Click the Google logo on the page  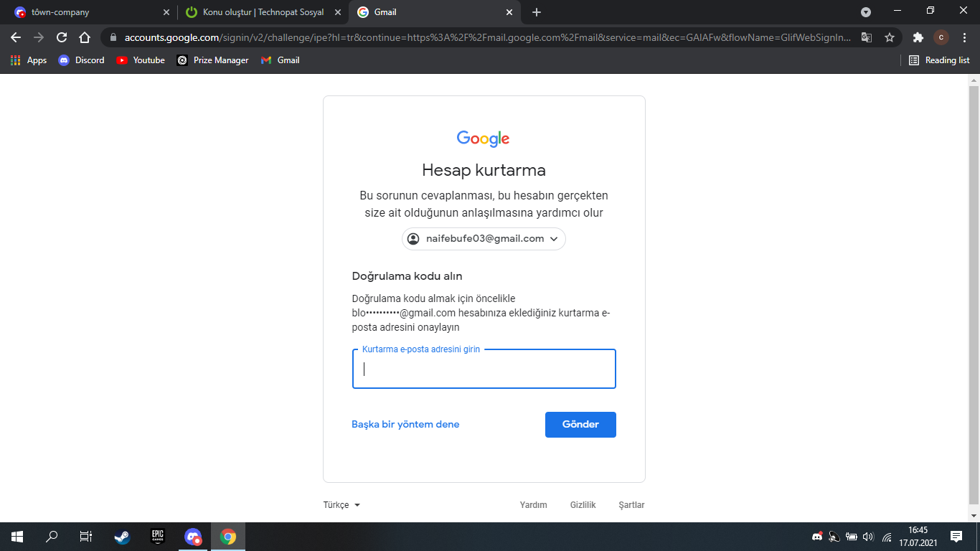[484, 138]
